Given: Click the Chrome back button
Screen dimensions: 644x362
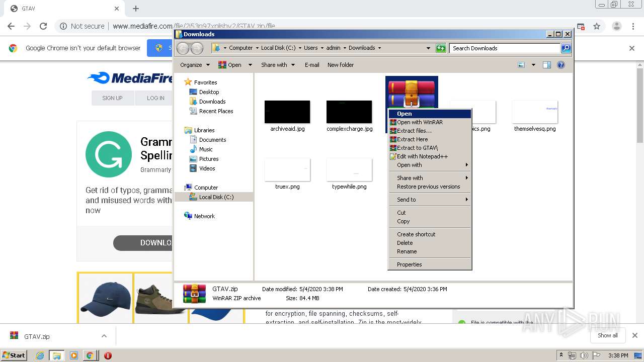Looking at the screenshot, I should 11,26.
